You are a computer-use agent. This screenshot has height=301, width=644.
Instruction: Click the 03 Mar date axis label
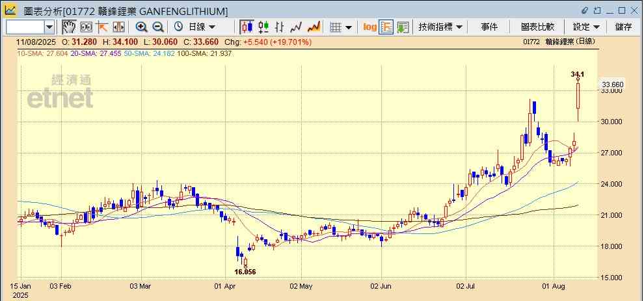(x=141, y=285)
